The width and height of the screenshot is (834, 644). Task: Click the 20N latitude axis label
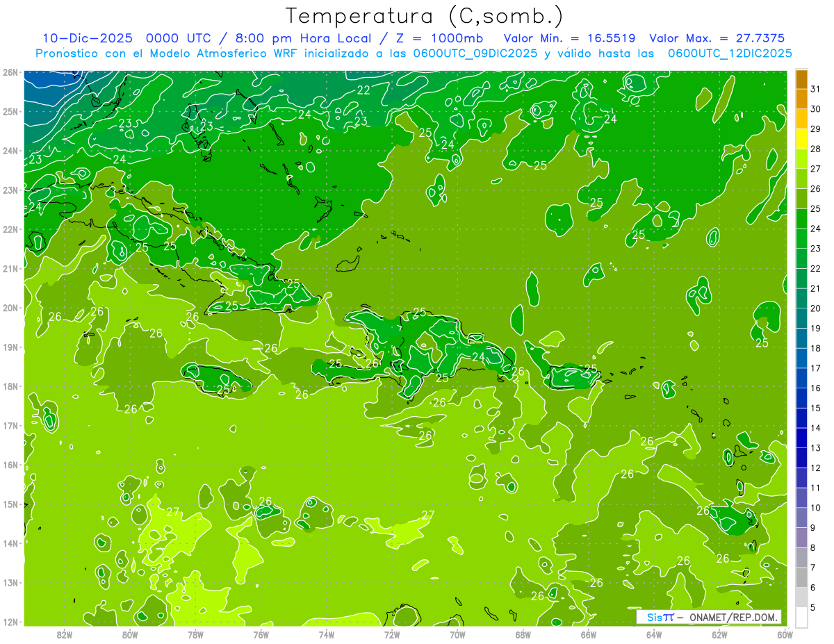pyautogui.click(x=10, y=308)
